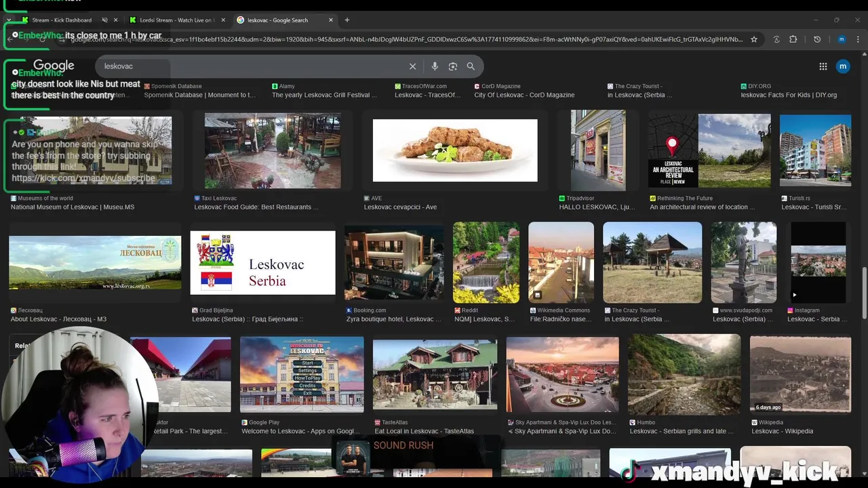
Task: Open a new browser tab
Action: tap(347, 20)
